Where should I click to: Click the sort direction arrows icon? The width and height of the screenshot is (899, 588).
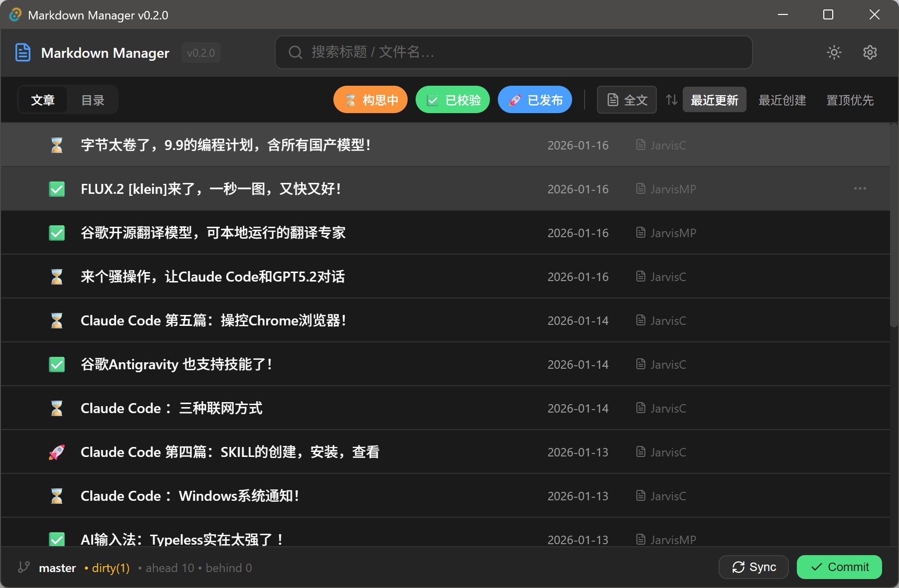pos(671,100)
